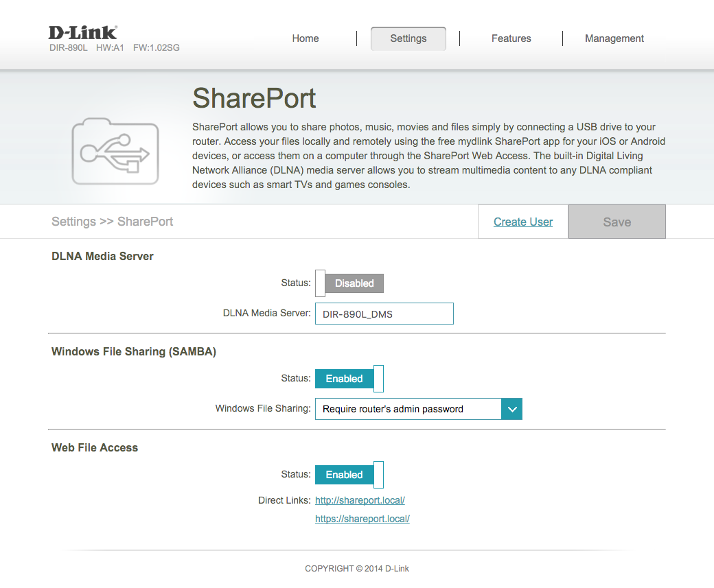Open the https://shareport.local/ secure link
This screenshot has height=588, width=714.
tap(362, 519)
